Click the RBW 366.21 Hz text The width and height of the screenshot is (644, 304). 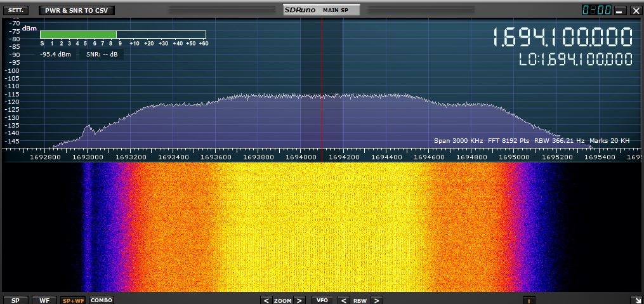560,140
